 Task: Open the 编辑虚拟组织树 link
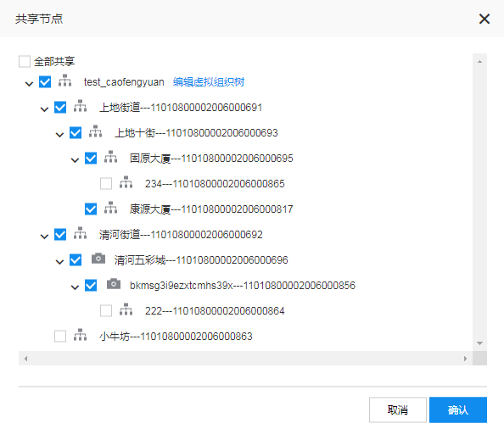[x=209, y=82]
